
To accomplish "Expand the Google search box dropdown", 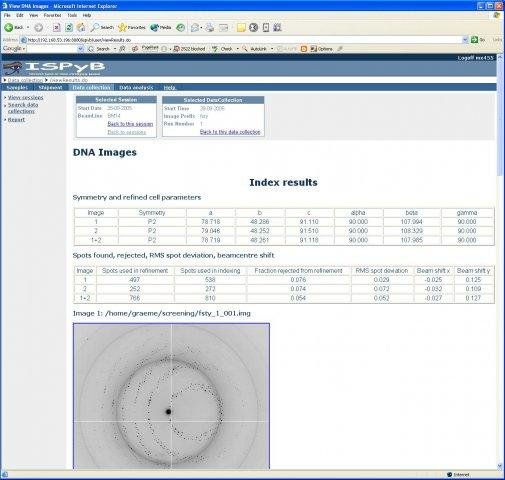I will (80, 49).
